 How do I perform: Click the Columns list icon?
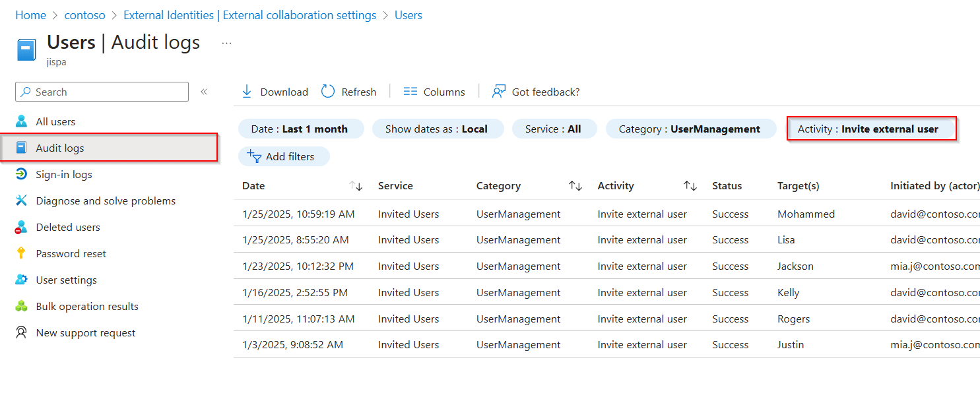(x=410, y=92)
